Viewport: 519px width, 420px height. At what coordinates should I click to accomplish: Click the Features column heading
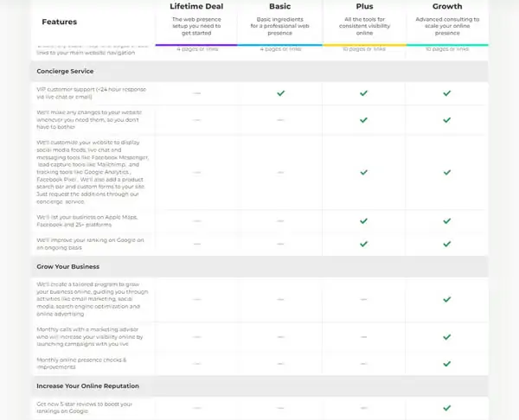click(59, 22)
